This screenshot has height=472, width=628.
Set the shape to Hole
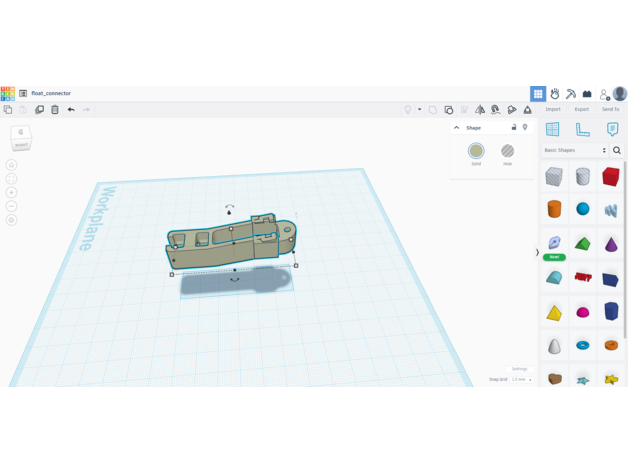(507, 152)
